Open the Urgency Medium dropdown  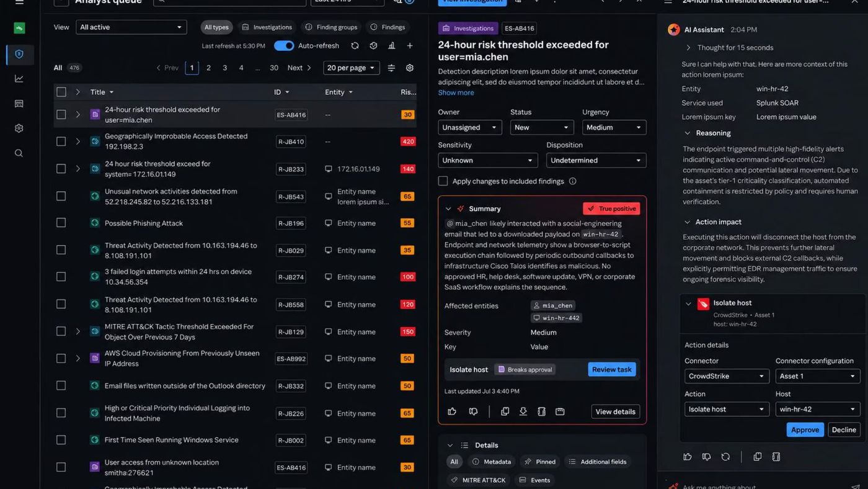click(614, 127)
